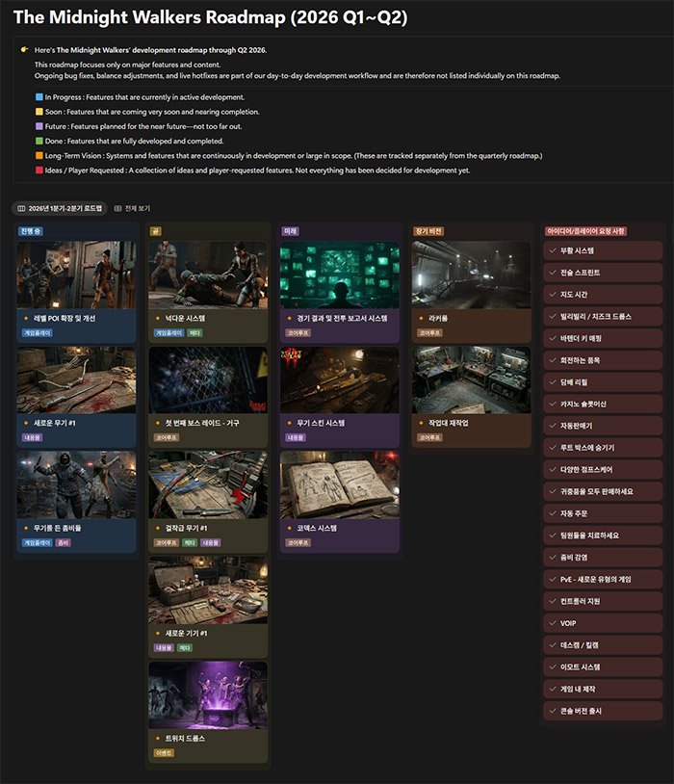Click the 장기 비전 column group header
Image resolution: width=674 pixels, height=784 pixels.
tap(429, 231)
